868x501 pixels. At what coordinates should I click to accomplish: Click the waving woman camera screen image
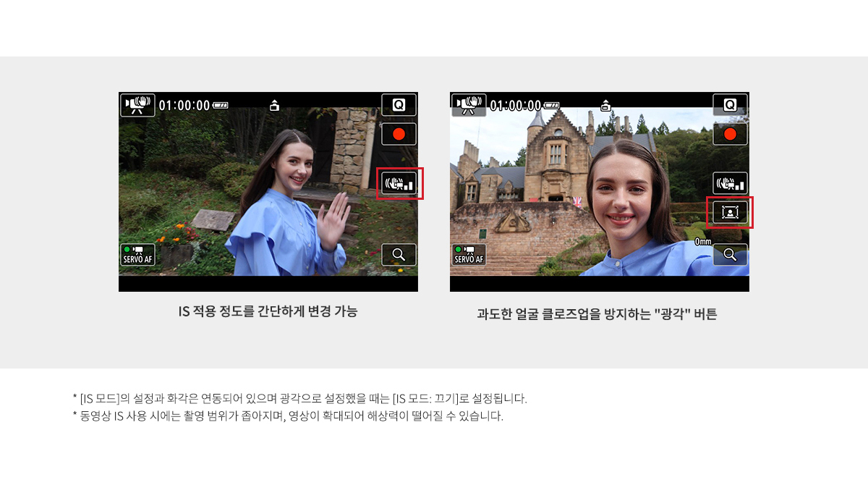point(268,192)
